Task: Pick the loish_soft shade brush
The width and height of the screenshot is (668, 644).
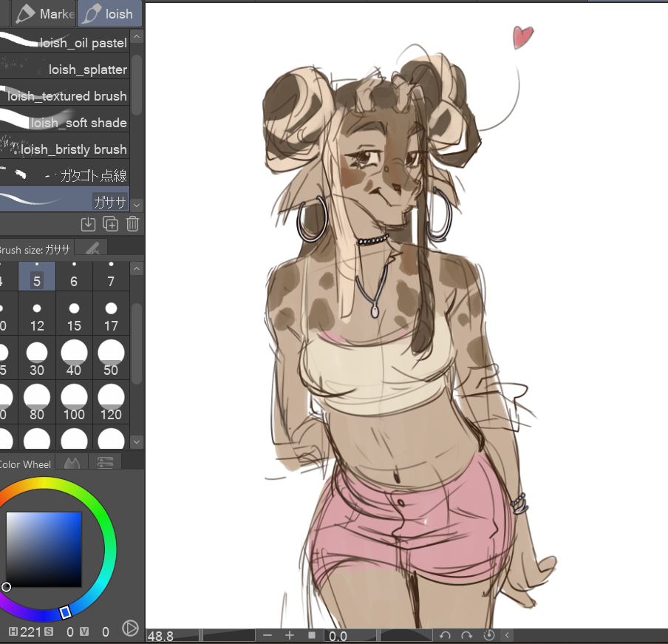Action: pos(65,122)
